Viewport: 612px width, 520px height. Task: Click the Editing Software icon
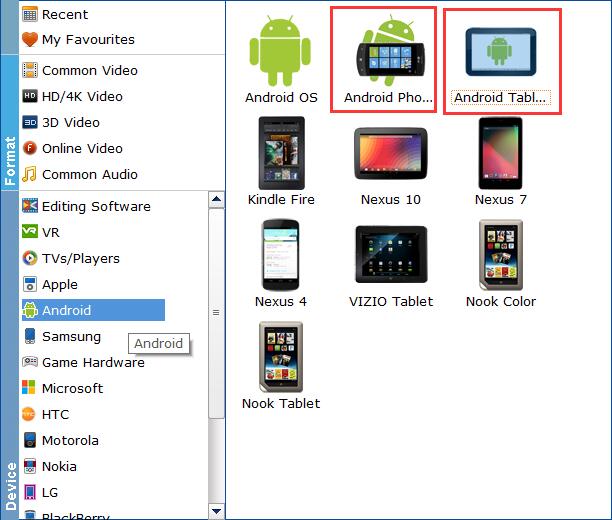pyautogui.click(x=30, y=206)
